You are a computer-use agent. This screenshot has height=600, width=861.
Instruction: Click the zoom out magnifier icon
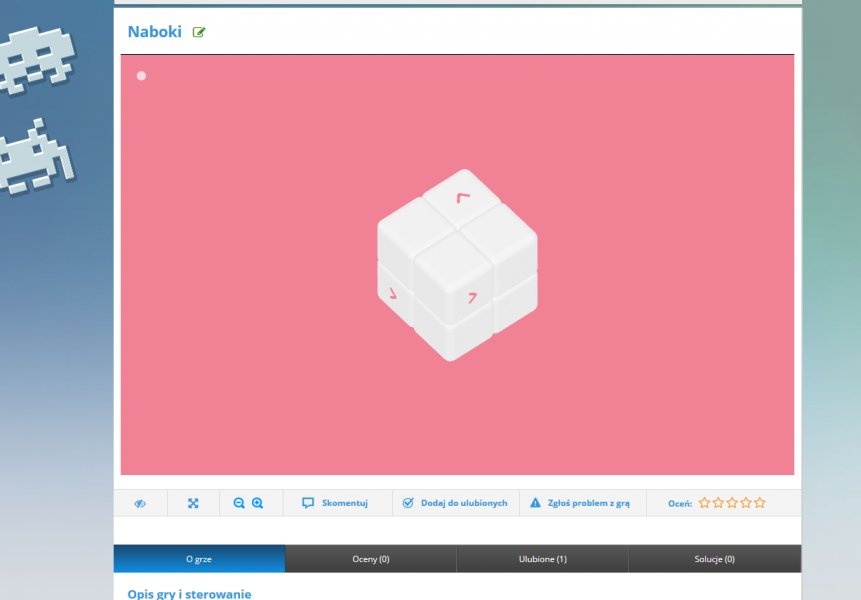239,503
